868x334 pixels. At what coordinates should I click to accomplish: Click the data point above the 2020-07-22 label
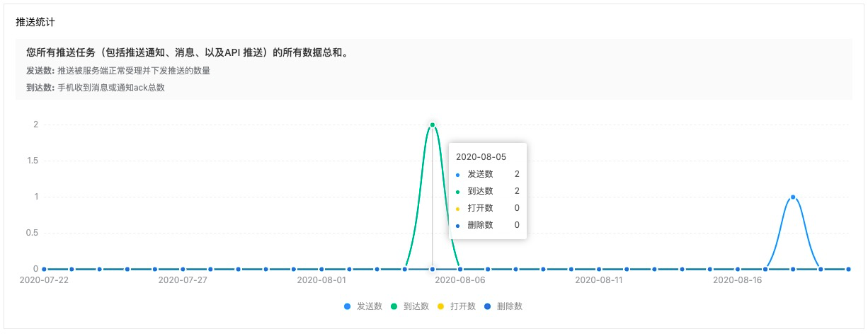tap(45, 269)
